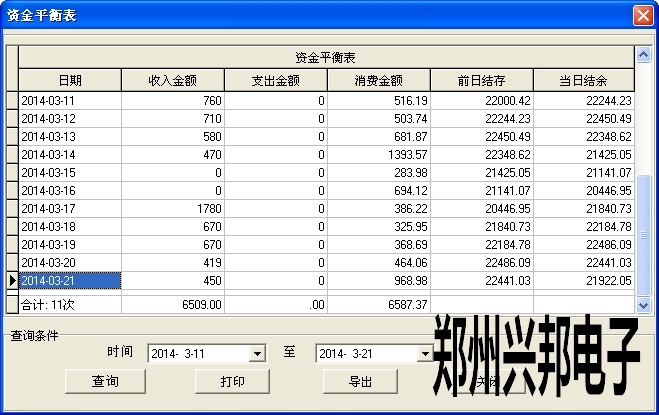Open the start date dropdown arrow

[257, 353]
